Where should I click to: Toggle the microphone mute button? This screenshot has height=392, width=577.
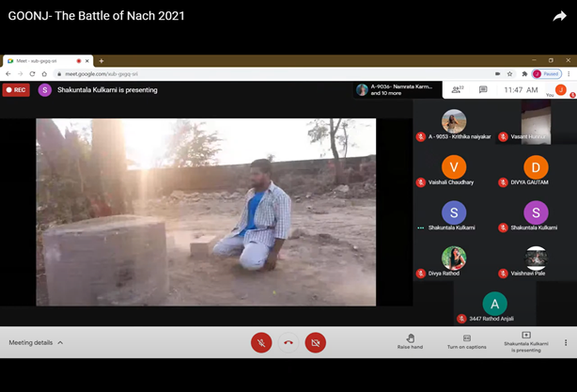point(261,343)
